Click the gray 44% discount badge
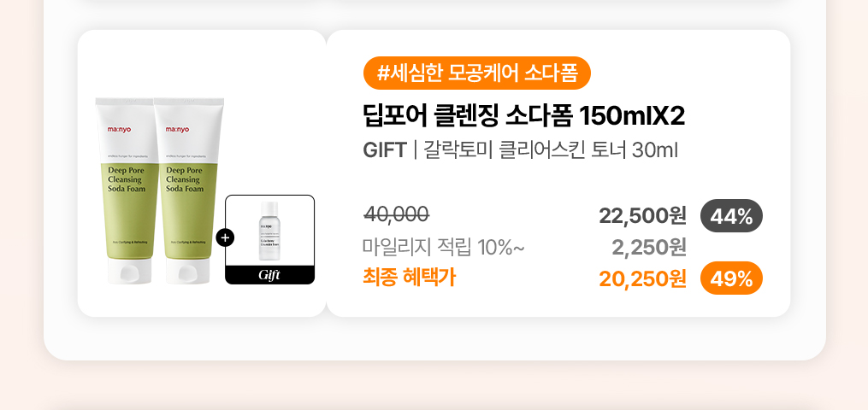Viewport: 868px width, 410px height. pyautogui.click(x=731, y=216)
